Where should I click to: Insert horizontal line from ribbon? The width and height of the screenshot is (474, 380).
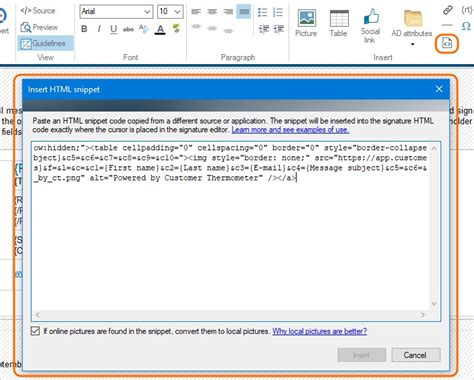coord(447,25)
